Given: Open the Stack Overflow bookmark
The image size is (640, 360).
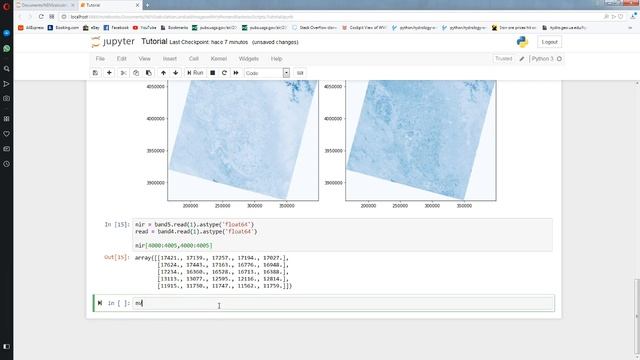Looking at the screenshot, I should pos(314,28).
